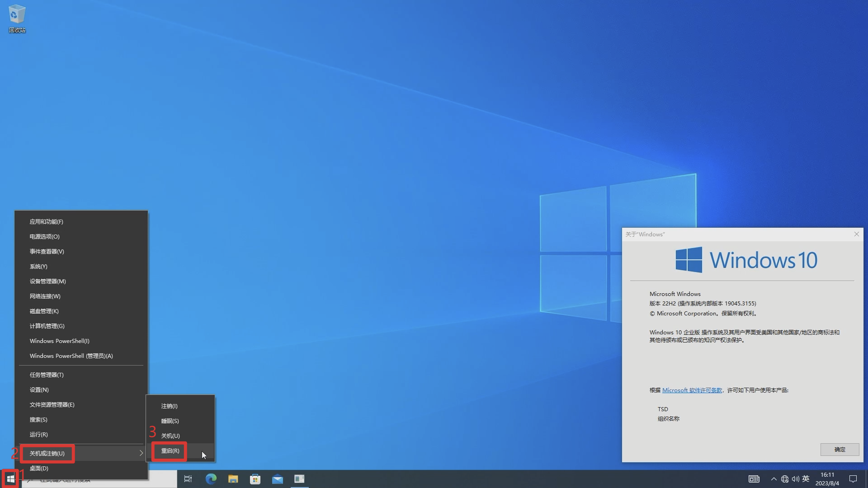Launch Windows PowerShell (管理员)(A)

[81, 356]
